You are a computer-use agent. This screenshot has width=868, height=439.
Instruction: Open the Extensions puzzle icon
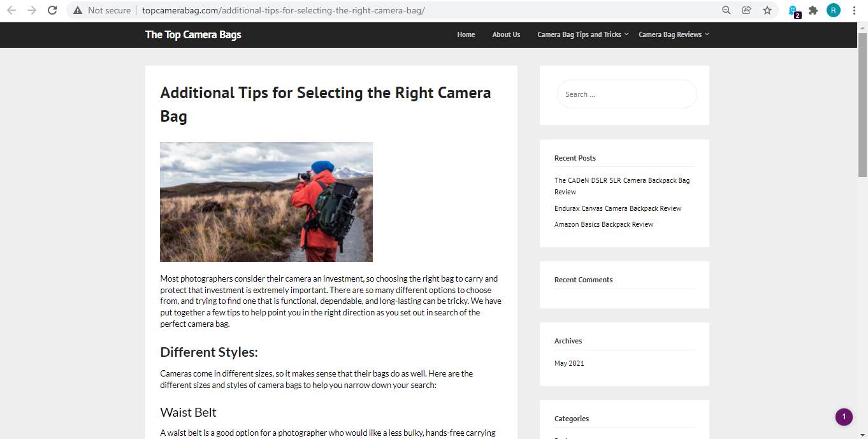(x=813, y=10)
